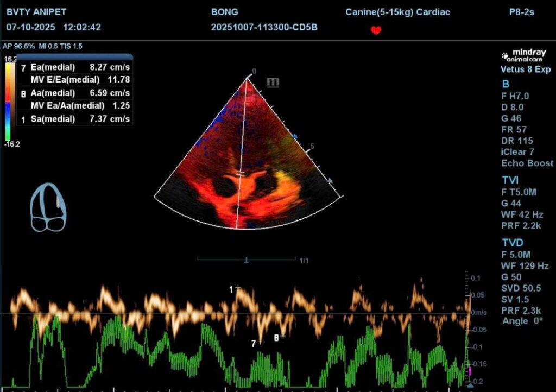This screenshot has width=556, height=392.
Task: Click the small triangle below velocity scale
Action: 470,386
